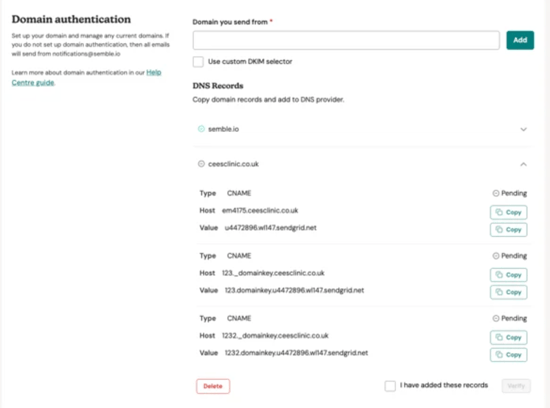Viewport: 550px width, 408px height.
Task: Copy the 1232.domainkey sendgrid value
Action: coord(508,355)
